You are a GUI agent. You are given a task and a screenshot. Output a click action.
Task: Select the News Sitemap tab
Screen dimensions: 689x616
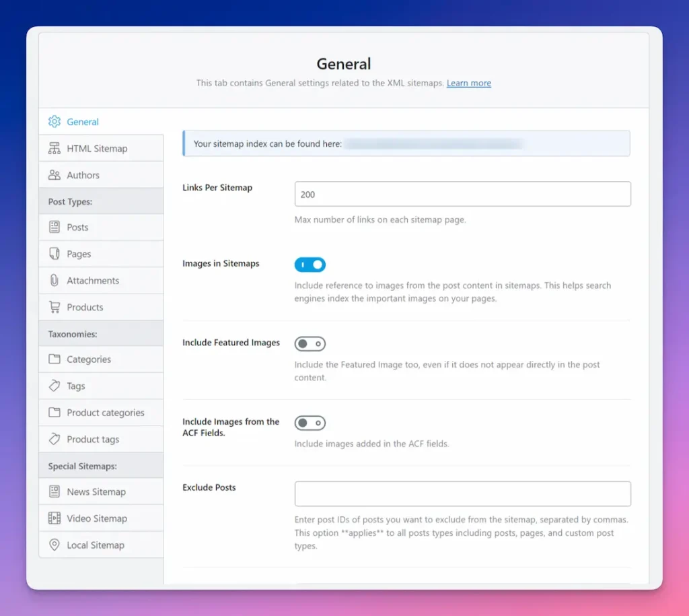click(96, 492)
